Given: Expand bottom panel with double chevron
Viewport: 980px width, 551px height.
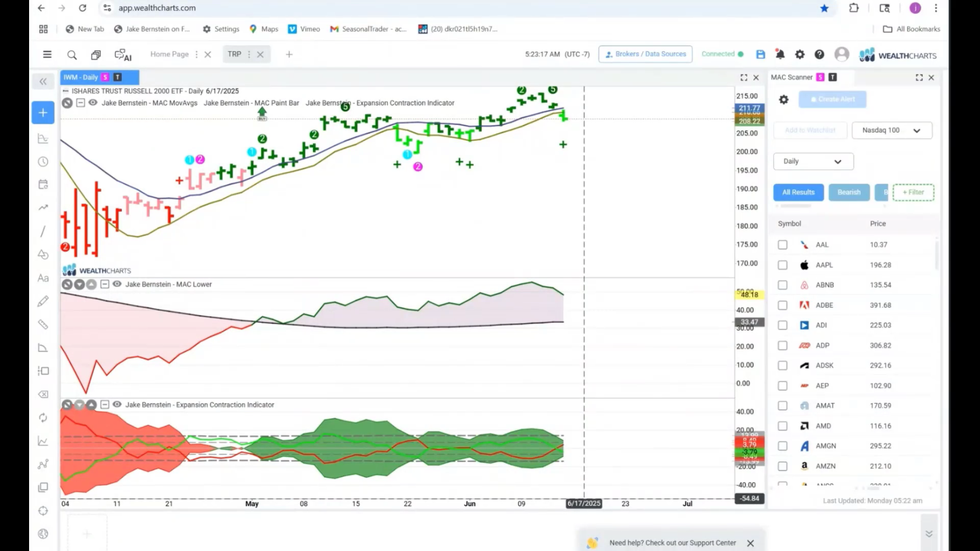Looking at the screenshot, I should click(929, 534).
